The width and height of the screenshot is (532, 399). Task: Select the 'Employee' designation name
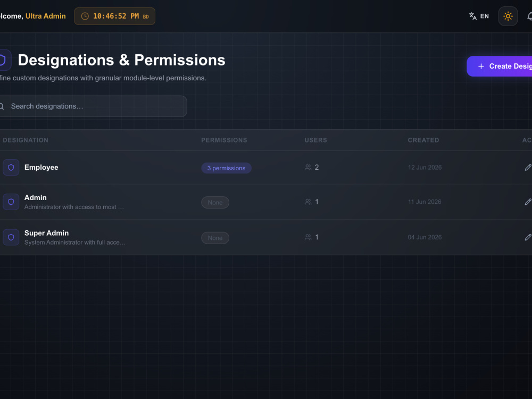[41, 167]
